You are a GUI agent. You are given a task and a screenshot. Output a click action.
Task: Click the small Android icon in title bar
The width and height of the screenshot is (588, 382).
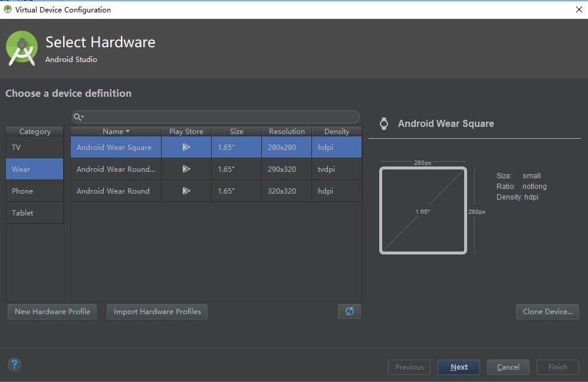click(x=8, y=9)
